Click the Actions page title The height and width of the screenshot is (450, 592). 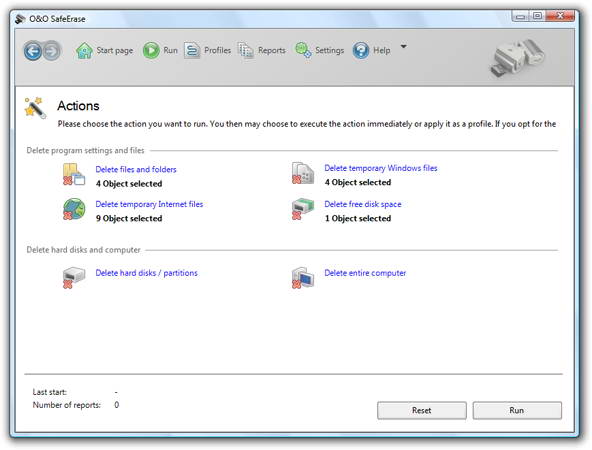click(x=79, y=106)
